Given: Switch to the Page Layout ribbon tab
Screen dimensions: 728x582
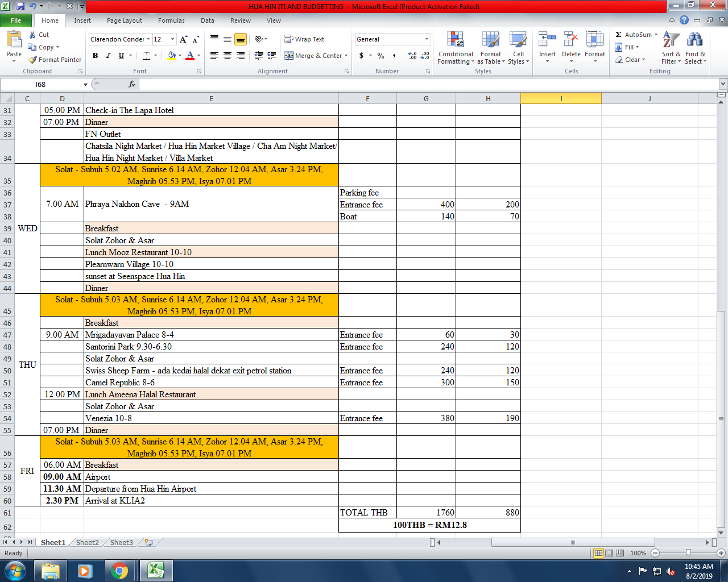Looking at the screenshot, I should click(124, 20).
